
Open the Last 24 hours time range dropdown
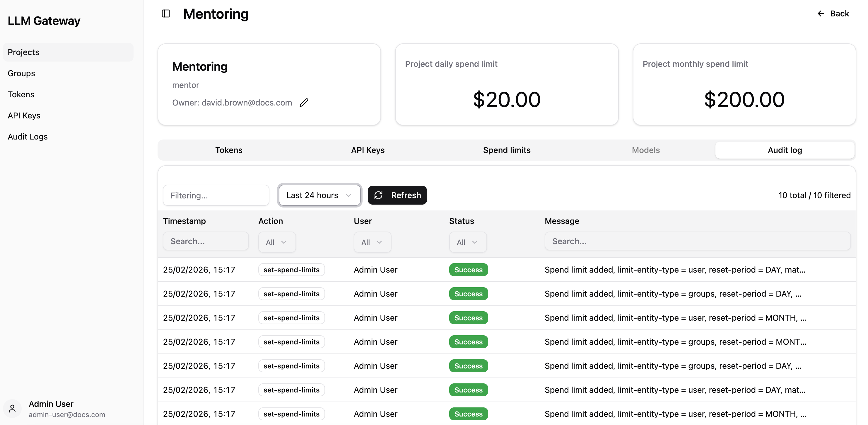[x=319, y=195]
